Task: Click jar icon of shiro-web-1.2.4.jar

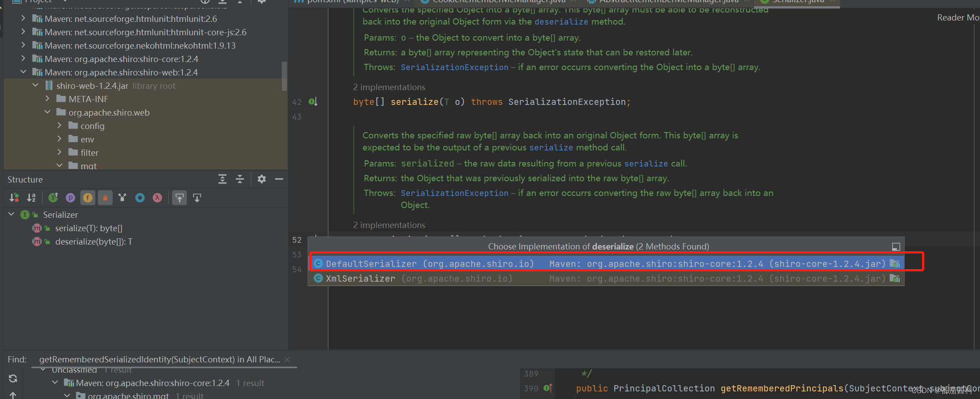Action: coord(49,85)
